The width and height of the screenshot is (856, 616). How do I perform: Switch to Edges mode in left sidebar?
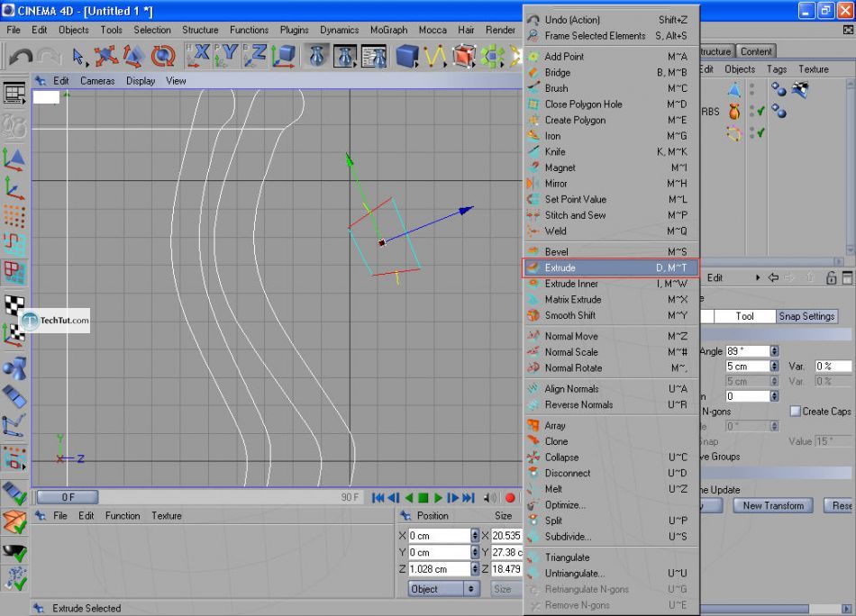pyautogui.click(x=14, y=244)
